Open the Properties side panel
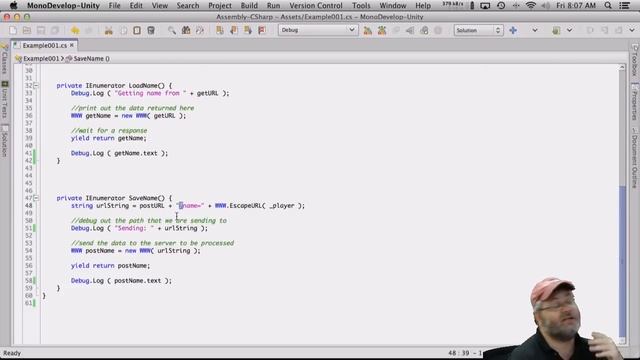 tap(635, 102)
